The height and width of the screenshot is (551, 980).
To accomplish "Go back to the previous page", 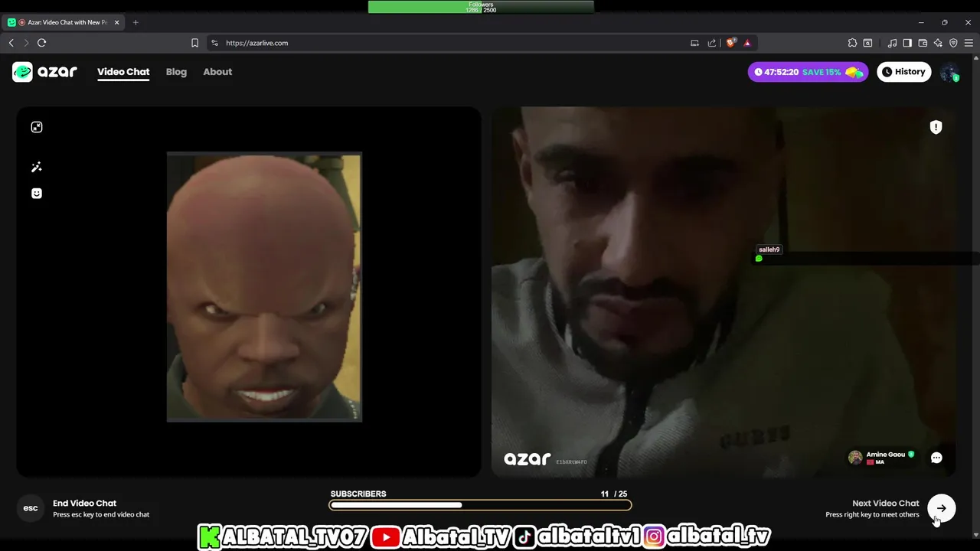I will tap(11, 43).
